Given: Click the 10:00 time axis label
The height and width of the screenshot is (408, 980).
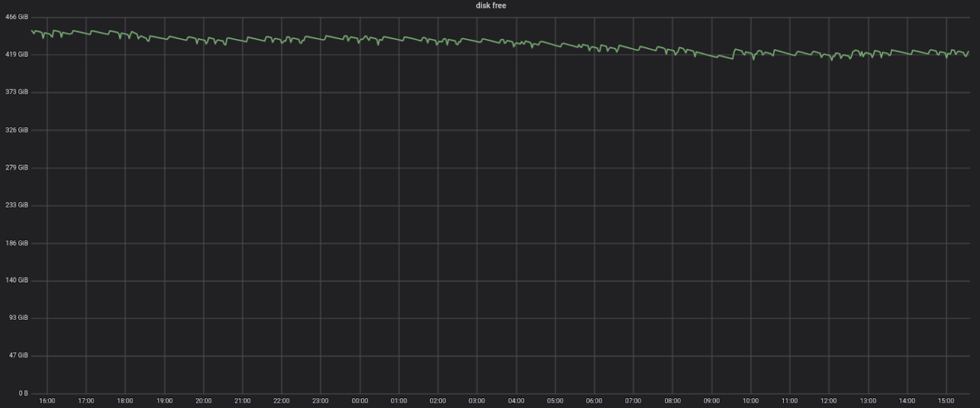Looking at the screenshot, I should click(x=751, y=401).
